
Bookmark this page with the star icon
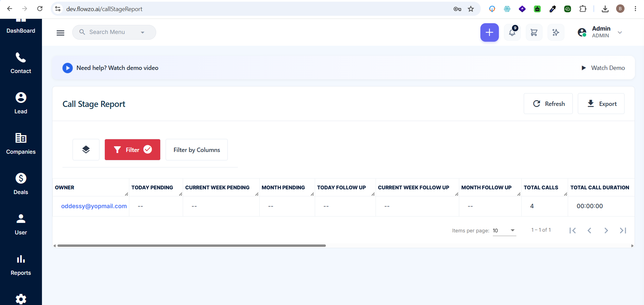click(471, 9)
